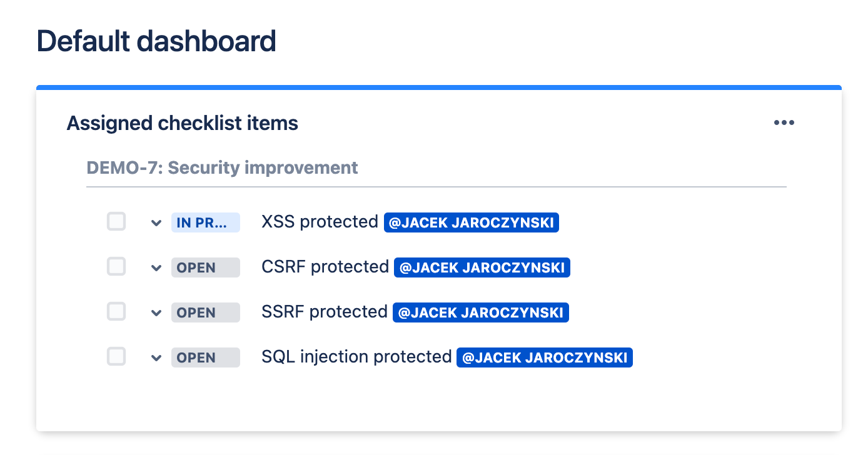Select the @JACEK JAROCZYNSKI mention on CSRF protected
Screen dimensions: 868x455
482,267
